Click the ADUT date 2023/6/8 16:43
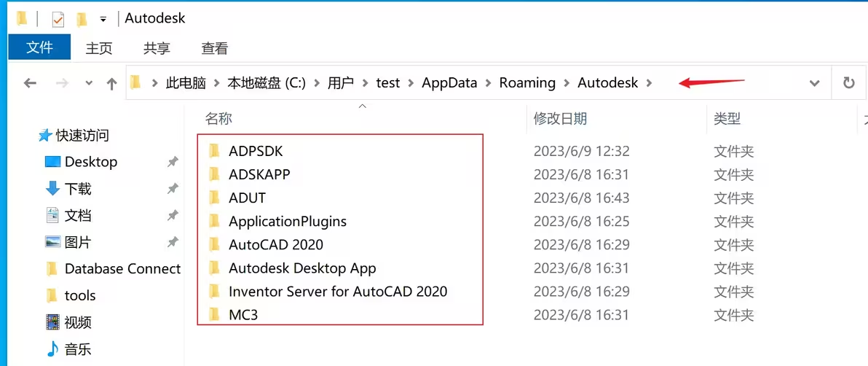Viewport: 868px width, 366px height. point(581,198)
